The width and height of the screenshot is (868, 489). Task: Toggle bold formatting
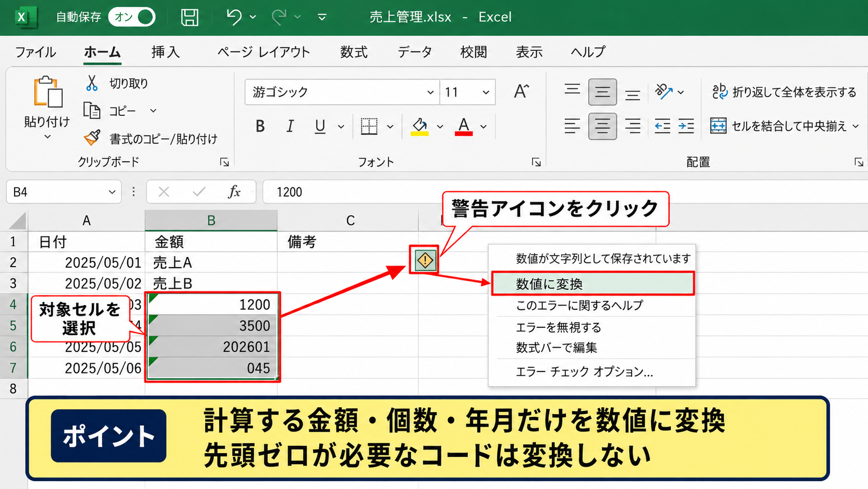point(260,126)
